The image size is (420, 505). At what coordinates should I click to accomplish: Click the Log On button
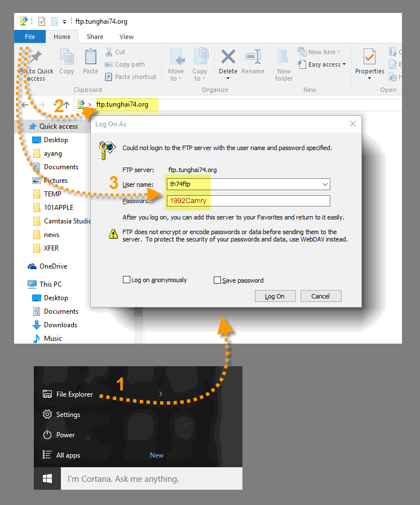275,296
